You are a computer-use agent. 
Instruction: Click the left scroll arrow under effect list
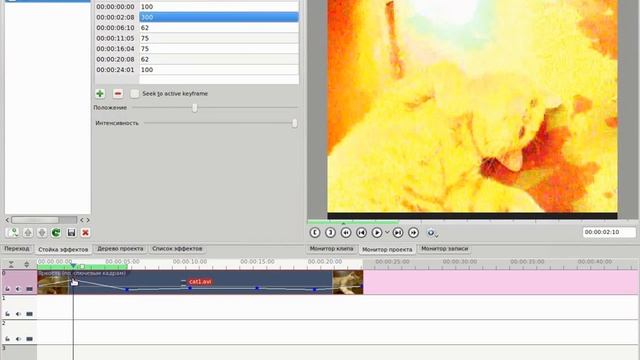7,220
